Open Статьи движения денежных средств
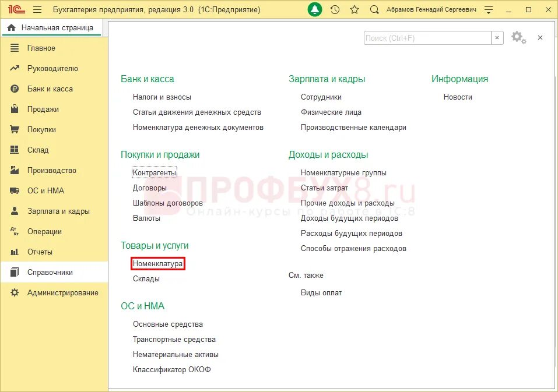The image size is (558, 392). [197, 112]
